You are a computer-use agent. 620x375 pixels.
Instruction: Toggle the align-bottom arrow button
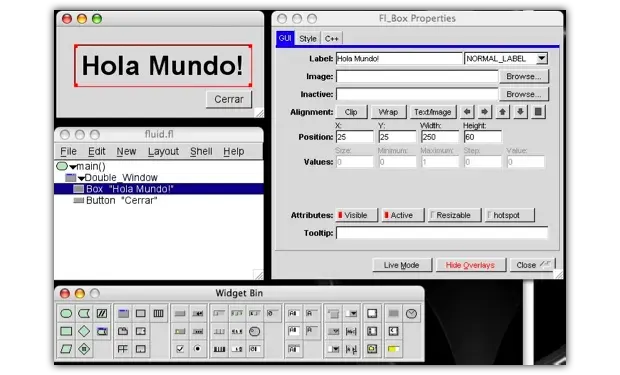click(x=520, y=112)
